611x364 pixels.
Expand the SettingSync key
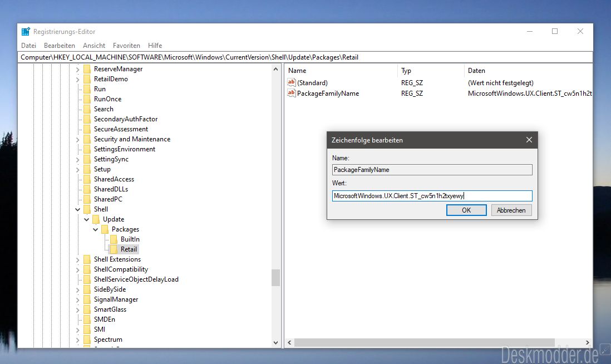77,159
